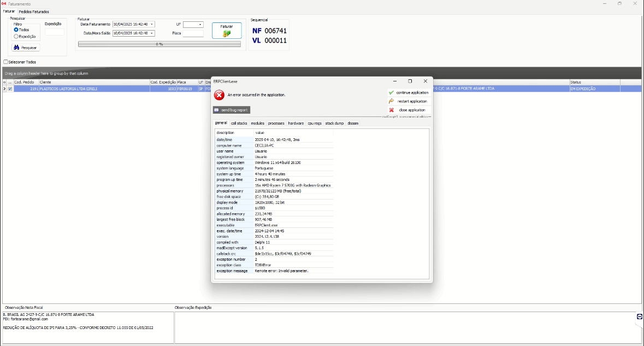Uncheck the order 2191 row checkbox
644x346 pixels.
click(x=10, y=89)
